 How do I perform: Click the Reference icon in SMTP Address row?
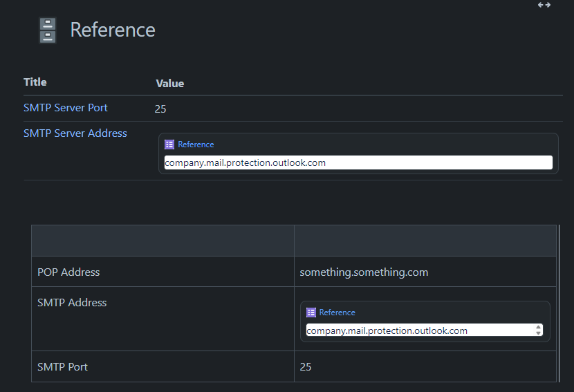click(x=311, y=312)
